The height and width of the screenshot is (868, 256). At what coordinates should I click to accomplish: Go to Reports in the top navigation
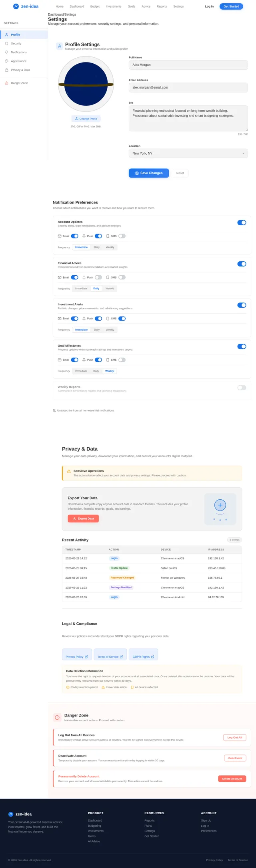pos(162,6)
